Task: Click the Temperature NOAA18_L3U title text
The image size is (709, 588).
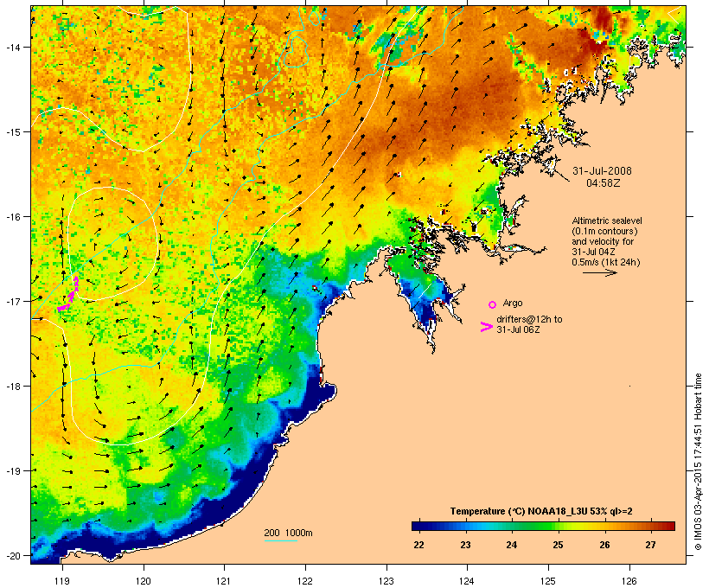Action: (541, 512)
